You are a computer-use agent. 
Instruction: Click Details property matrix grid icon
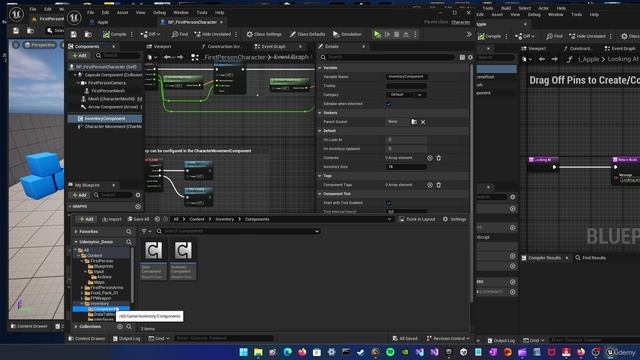(462, 58)
